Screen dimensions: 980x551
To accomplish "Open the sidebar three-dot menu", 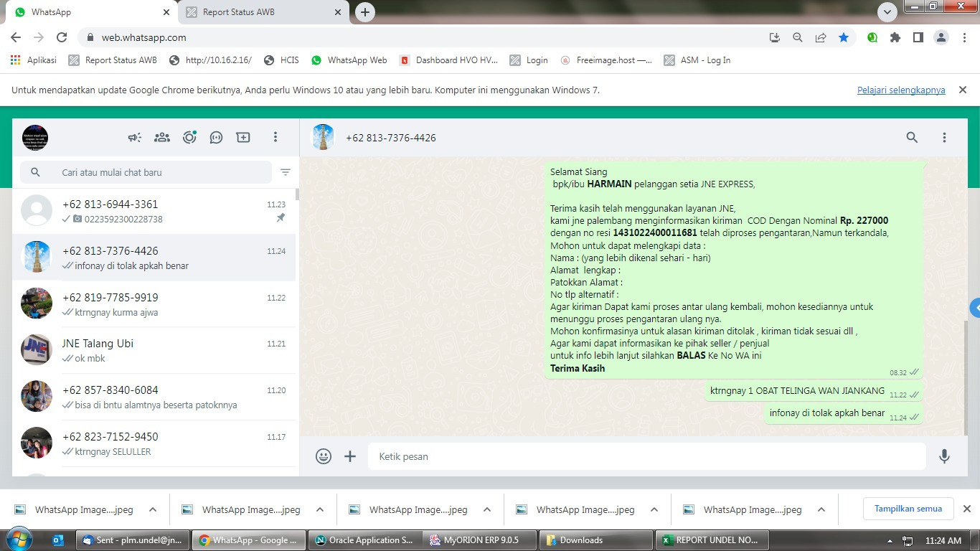I will pyautogui.click(x=275, y=137).
